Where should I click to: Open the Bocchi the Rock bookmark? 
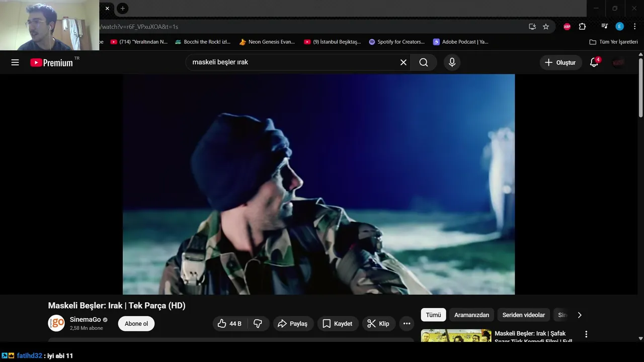point(203,42)
